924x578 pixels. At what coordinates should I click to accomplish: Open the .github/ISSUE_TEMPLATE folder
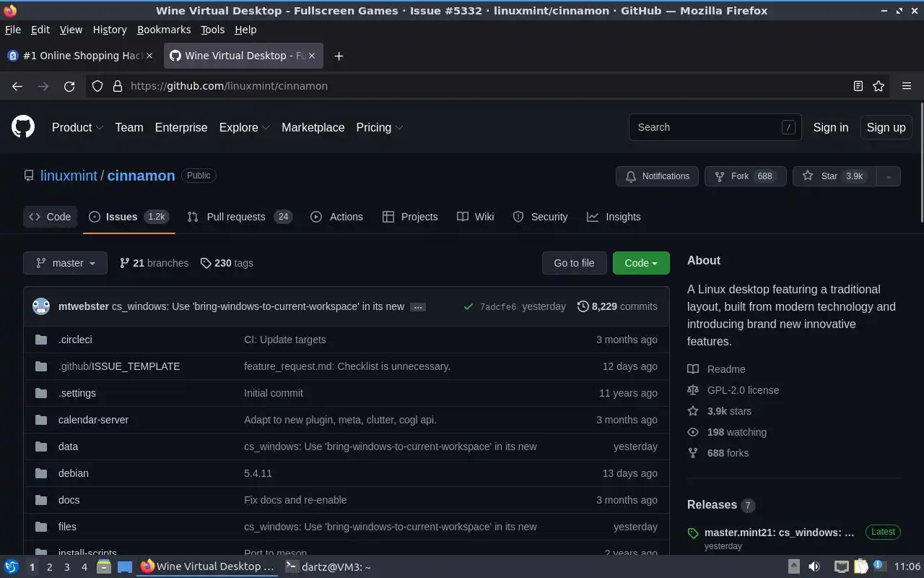tap(119, 366)
